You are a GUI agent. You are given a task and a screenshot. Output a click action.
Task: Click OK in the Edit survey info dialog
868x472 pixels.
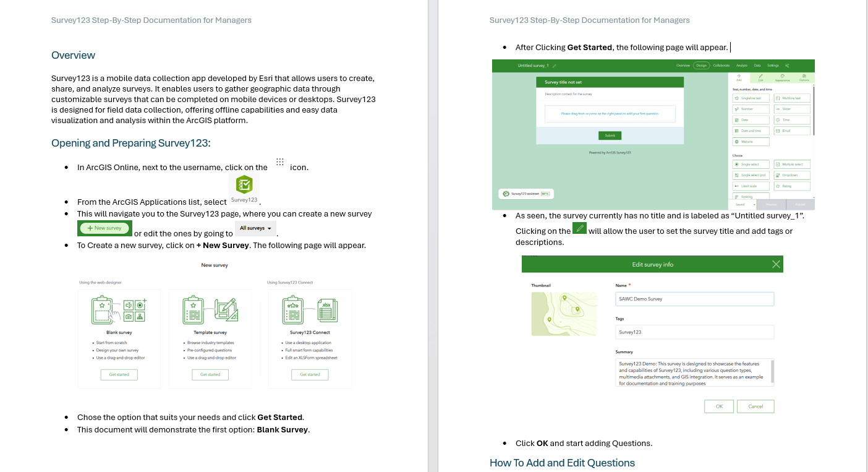point(718,406)
